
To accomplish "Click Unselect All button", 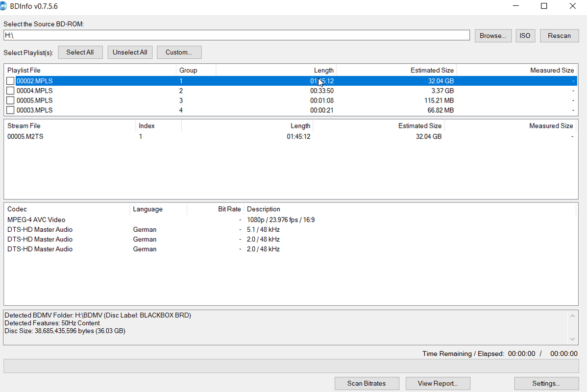I will [x=130, y=52].
